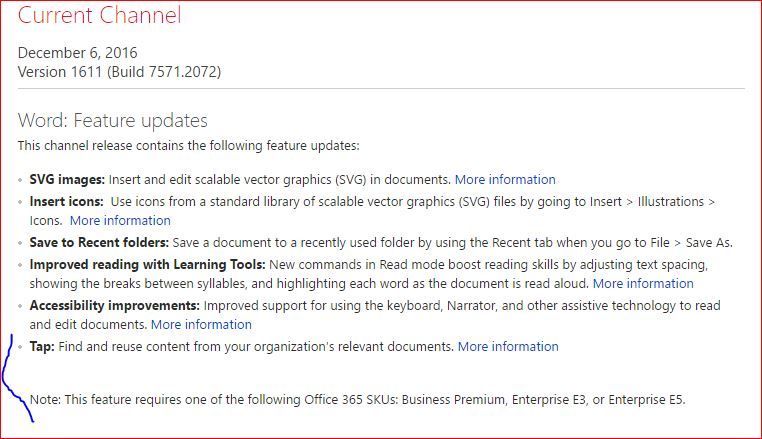Select the Version 1611 build number line
The width and height of the screenshot is (762, 439).
click(120, 72)
